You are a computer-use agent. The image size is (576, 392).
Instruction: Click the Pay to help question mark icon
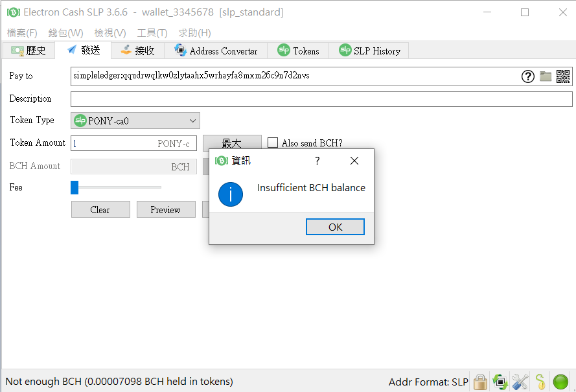[x=528, y=76]
